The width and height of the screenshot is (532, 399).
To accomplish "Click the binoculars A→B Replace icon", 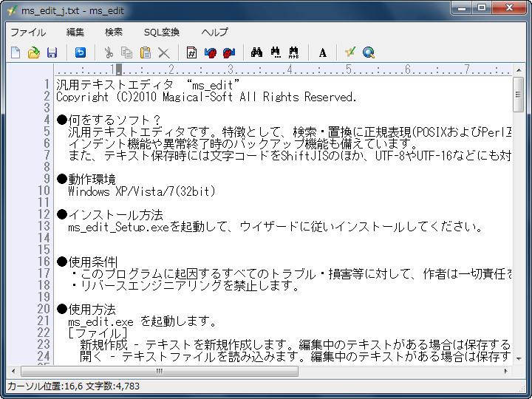I will click(x=294, y=52).
